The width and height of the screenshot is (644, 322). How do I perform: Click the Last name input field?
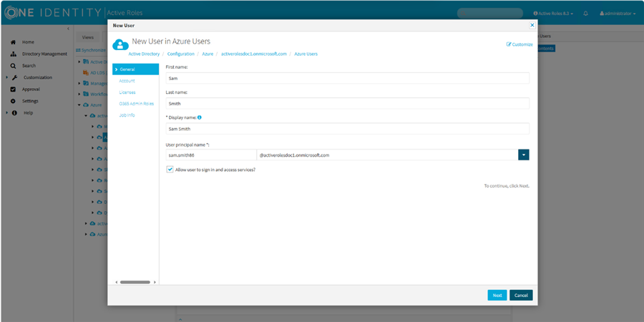click(x=348, y=104)
